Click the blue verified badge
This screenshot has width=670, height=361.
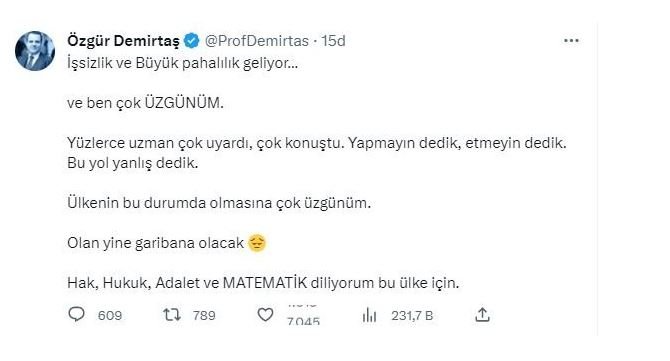point(191,41)
